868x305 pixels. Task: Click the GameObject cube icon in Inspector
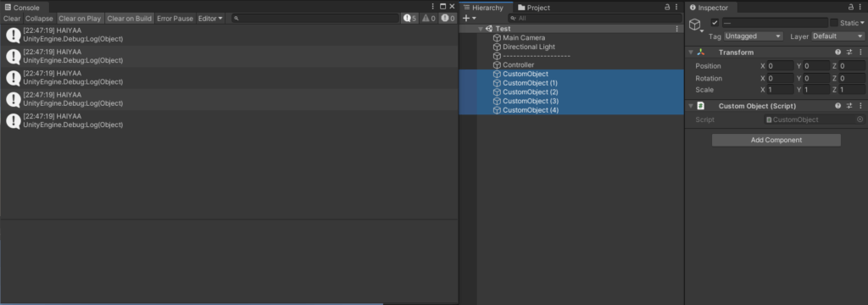(695, 25)
